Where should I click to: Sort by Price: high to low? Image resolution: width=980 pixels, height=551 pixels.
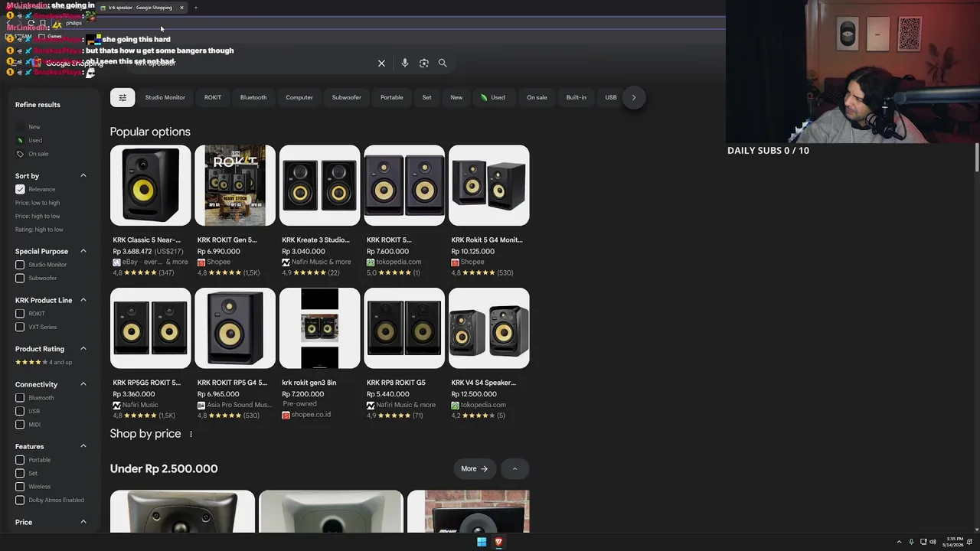click(x=38, y=216)
